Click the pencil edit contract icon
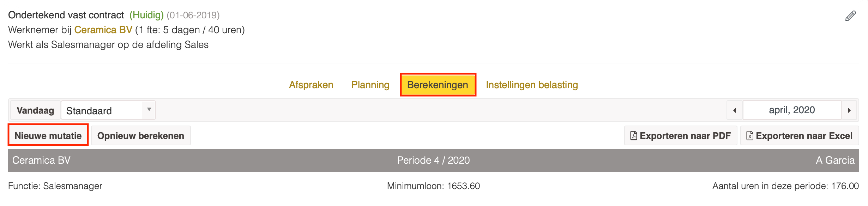 (850, 16)
